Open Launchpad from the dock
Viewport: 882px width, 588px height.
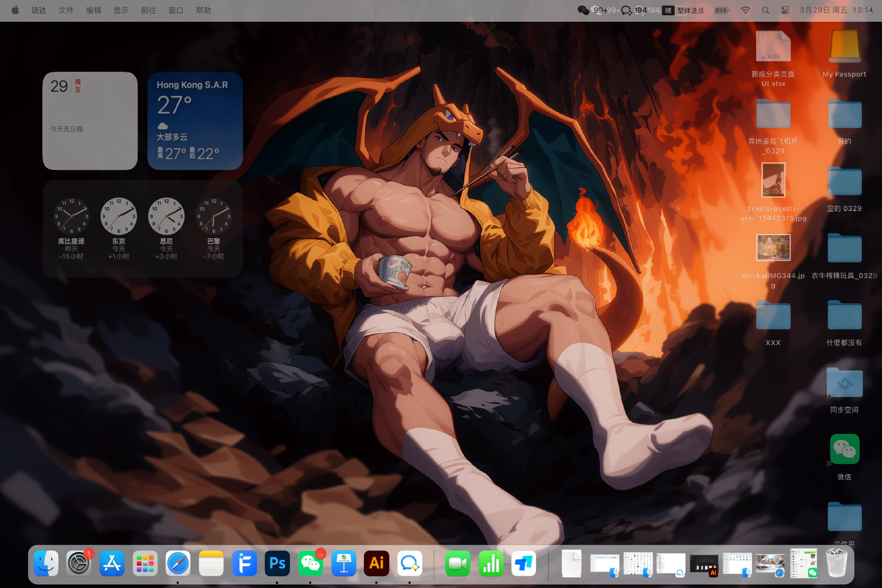(145, 563)
